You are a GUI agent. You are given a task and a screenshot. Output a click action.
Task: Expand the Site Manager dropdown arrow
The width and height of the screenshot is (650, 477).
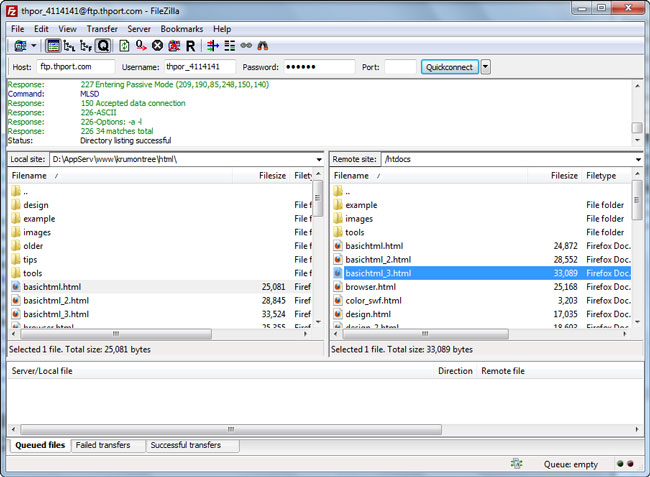[x=34, y=46]
